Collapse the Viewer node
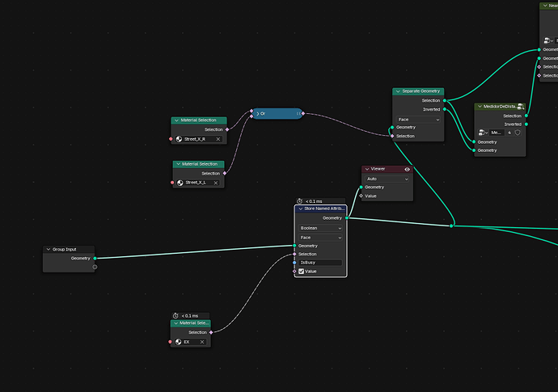The width and height of the screenshot is (558, 392). (367, 169)
